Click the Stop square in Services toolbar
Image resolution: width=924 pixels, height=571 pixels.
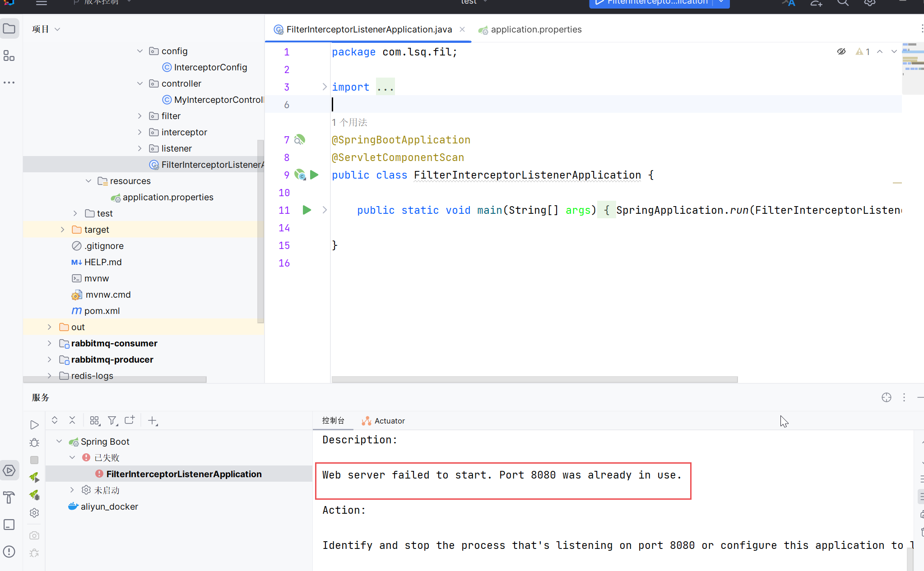click(34, 460)
